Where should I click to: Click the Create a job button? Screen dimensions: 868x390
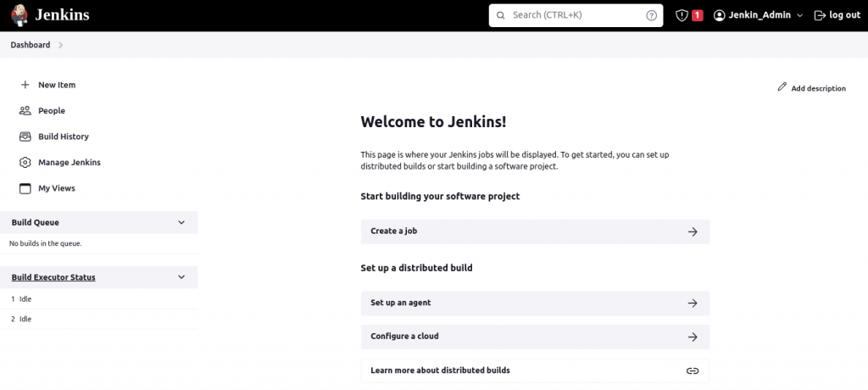[535, 231]
